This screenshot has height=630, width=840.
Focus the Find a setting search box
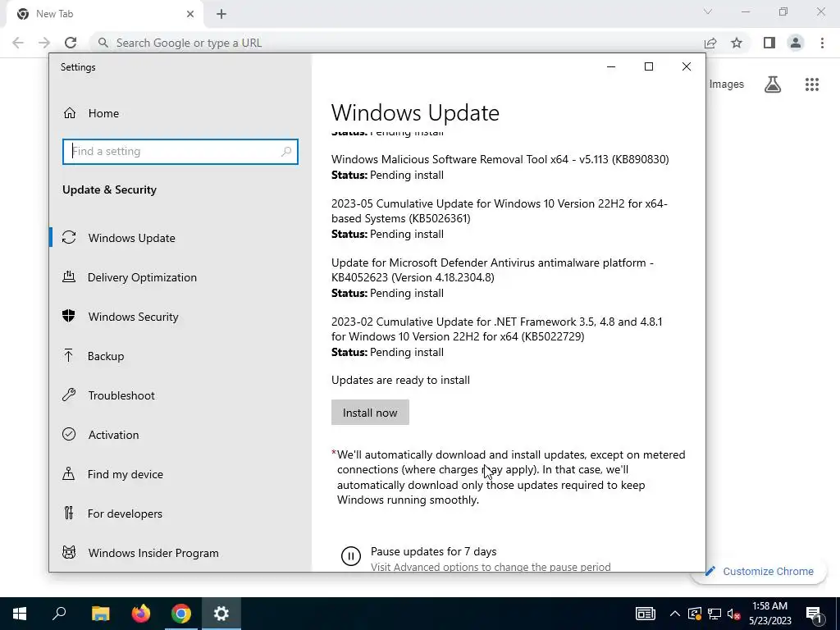coord(180,152)
